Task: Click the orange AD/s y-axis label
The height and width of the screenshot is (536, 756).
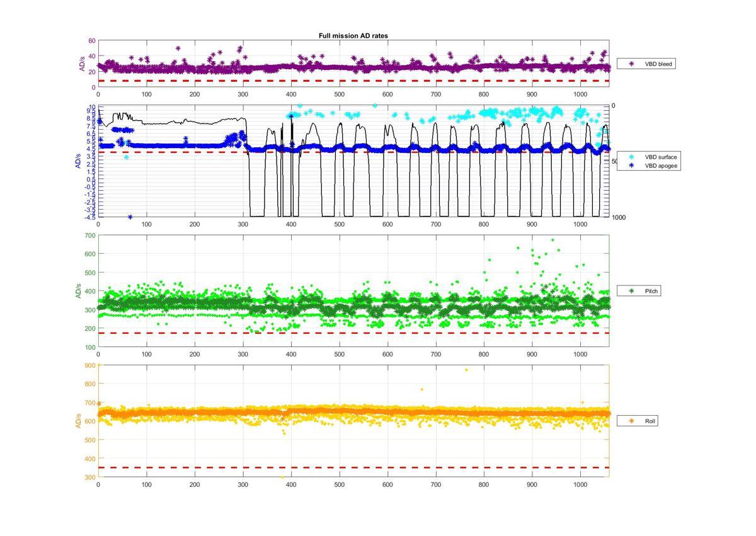Action: click(78, 421)
